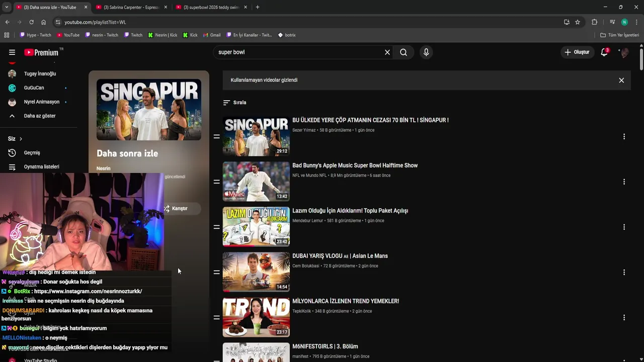Open options for Trend Yemekler video
644x362 pixels.
[x=624, y=317]
